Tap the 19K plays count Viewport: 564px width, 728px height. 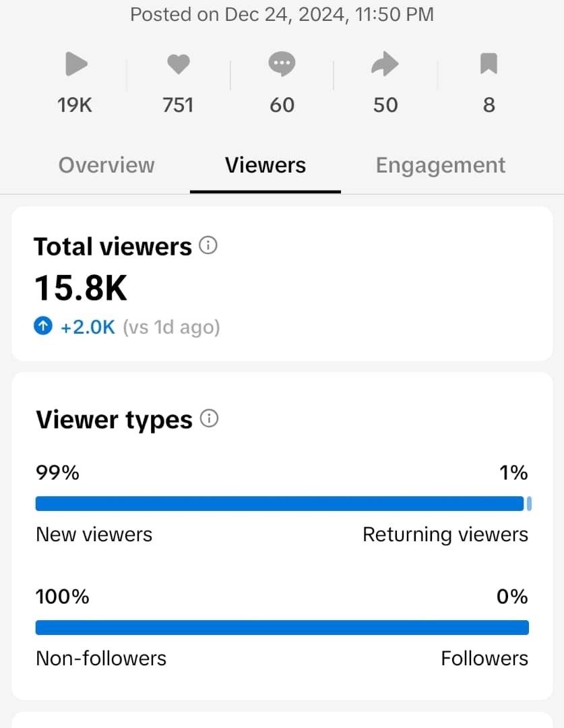pyautogui.click(x=75, y=105)
